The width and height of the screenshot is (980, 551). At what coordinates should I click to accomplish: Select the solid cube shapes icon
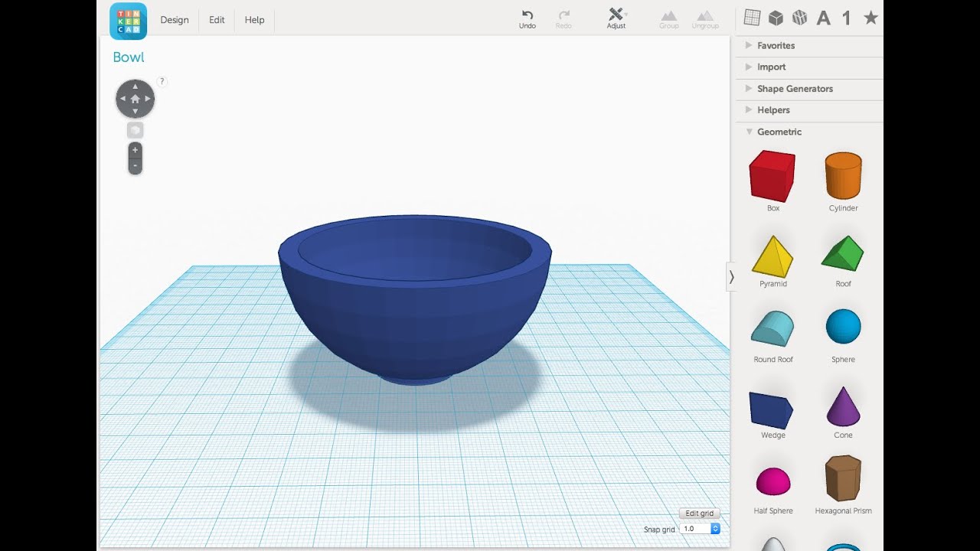pos(776,18)
